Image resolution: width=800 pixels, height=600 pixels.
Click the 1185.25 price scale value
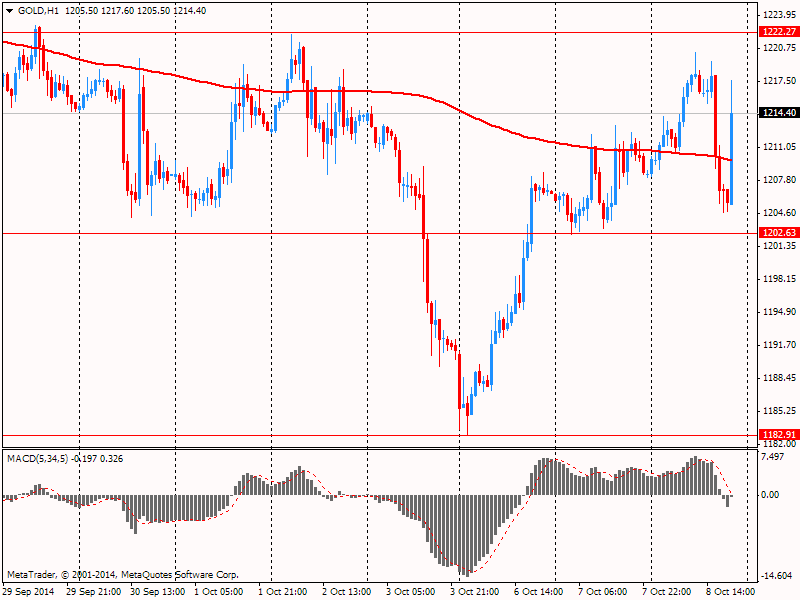[x=779, y=411]
